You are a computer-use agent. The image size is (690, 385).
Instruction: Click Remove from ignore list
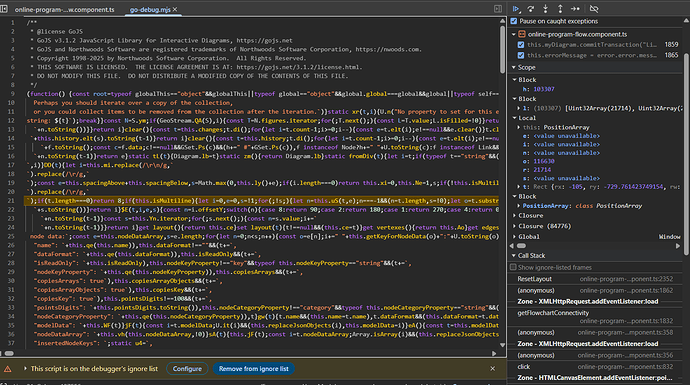click(253, 369)
